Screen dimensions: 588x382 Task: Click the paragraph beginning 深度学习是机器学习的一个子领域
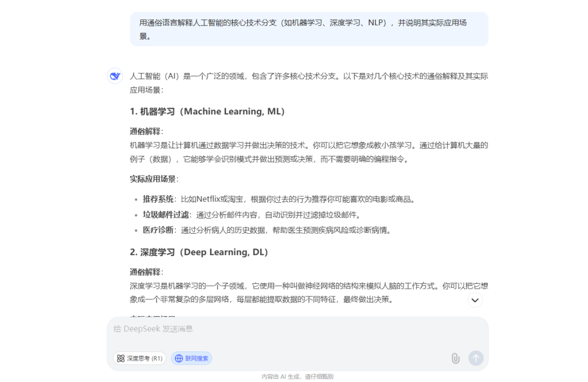309,293
